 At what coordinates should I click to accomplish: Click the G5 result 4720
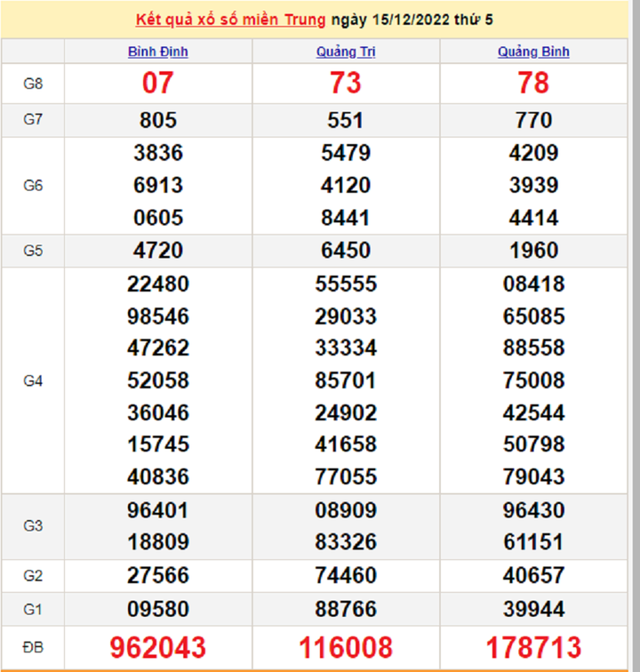pyautogui.click(x=158, y=251)
